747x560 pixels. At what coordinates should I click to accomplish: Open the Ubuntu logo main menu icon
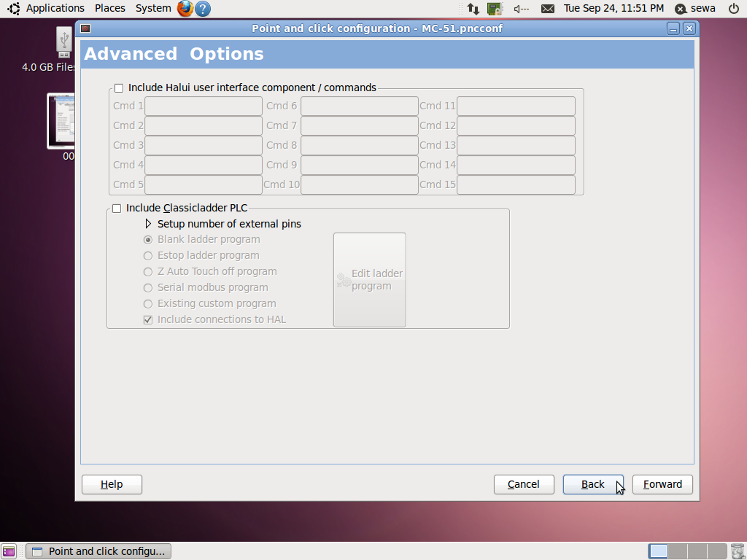click(13, 8)
